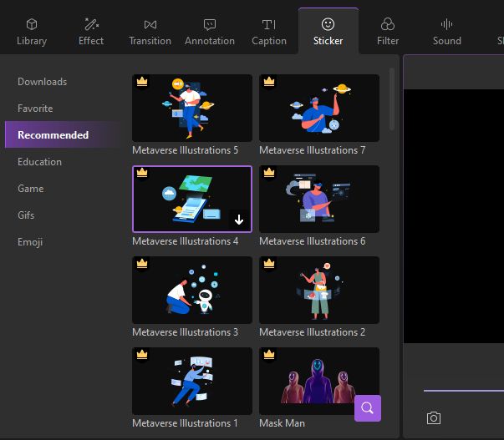Open the purple sticker search button
Viewport: 504px width, 440px height.
(x=368, y=408)
